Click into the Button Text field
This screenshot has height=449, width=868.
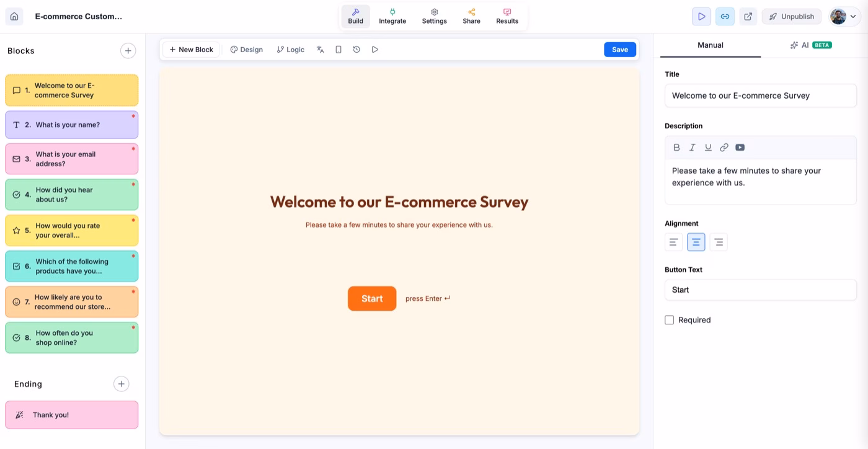pyautogui.click(x=761, y=290)
